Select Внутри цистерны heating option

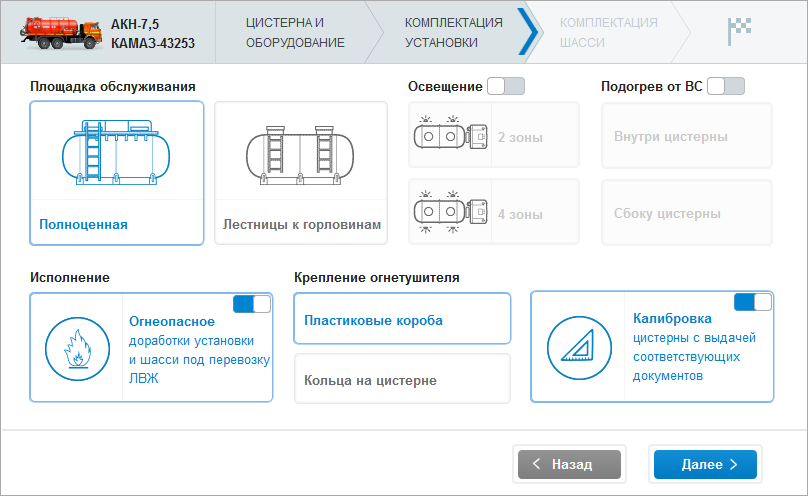click(x=686, y=137)
